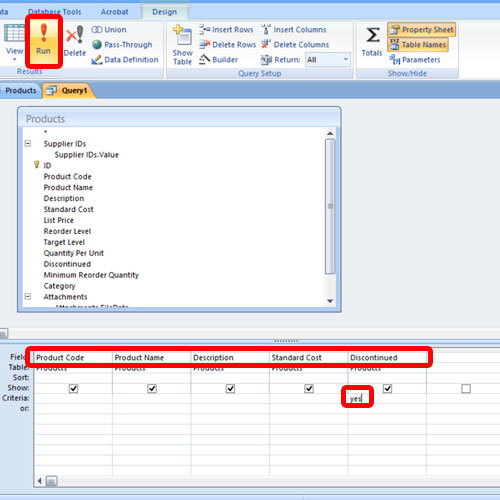Switch to the Products document tab
The image size is (500, 500).
coord(21,91)
